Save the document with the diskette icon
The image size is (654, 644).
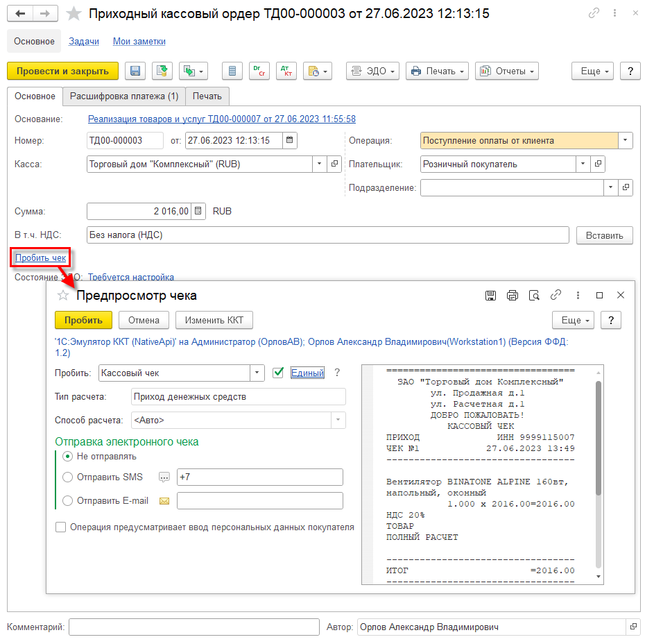click(135, 71)
